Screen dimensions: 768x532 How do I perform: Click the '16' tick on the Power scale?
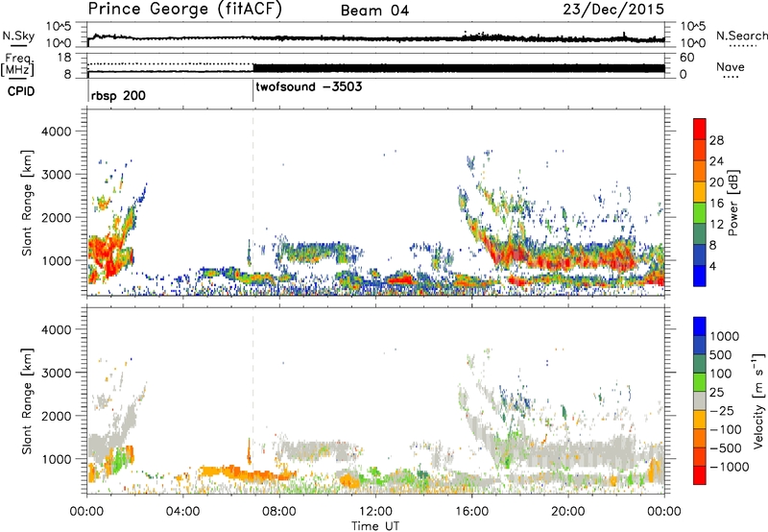[x=716, y=204]
